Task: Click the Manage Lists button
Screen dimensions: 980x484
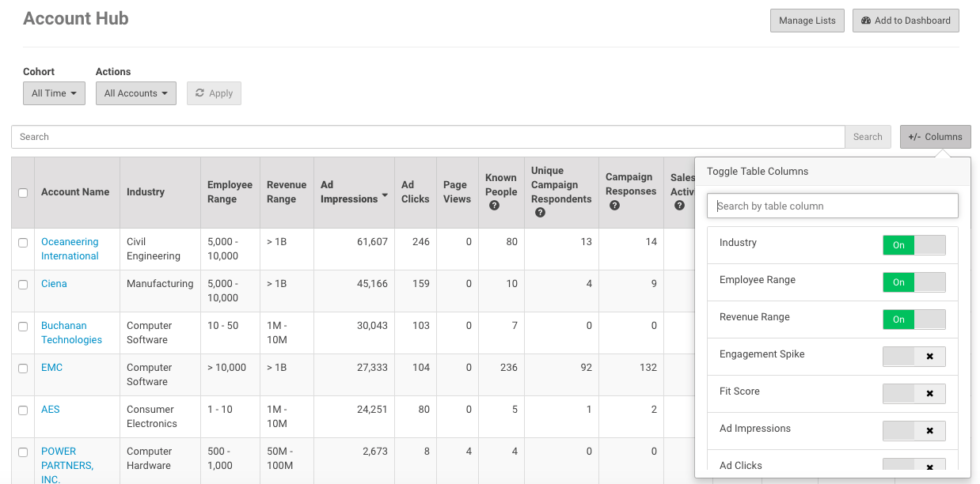Action: point(807,21)
